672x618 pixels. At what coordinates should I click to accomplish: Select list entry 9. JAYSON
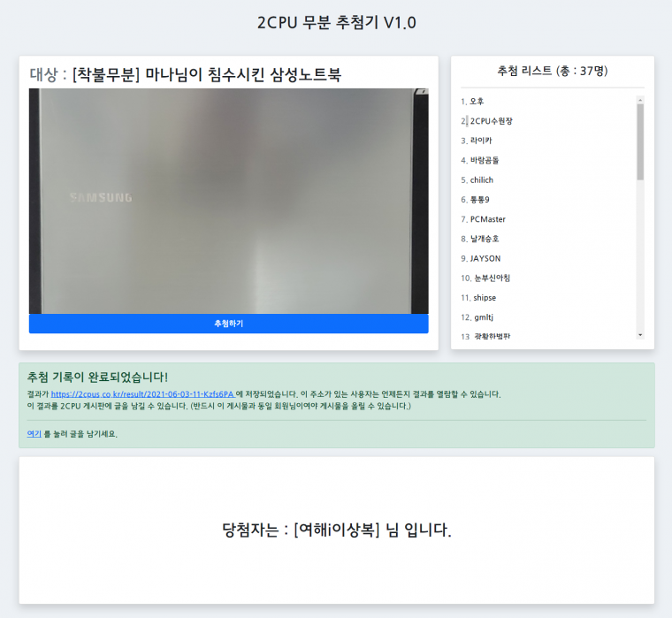(480, 258)
